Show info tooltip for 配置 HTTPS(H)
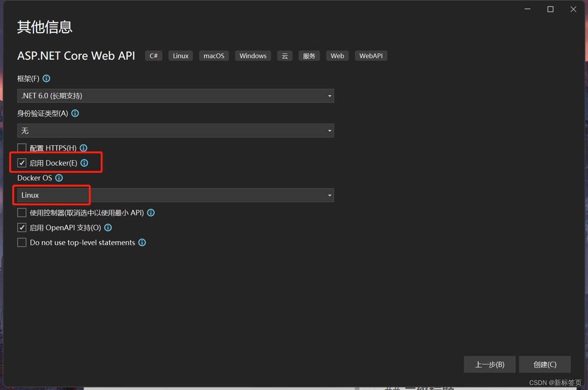 click(x=83, y=148)
